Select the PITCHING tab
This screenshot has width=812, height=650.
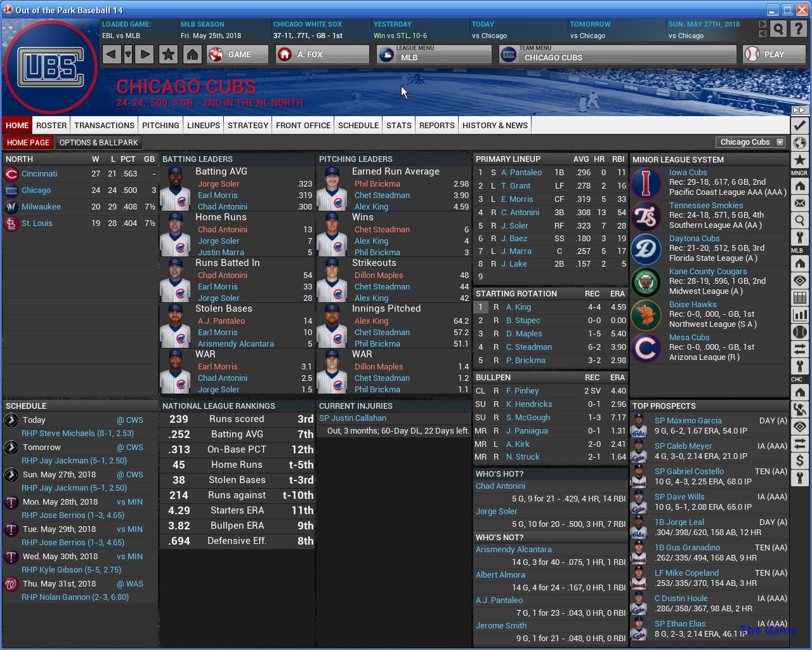pyautogui.click(x=160, y=125)
